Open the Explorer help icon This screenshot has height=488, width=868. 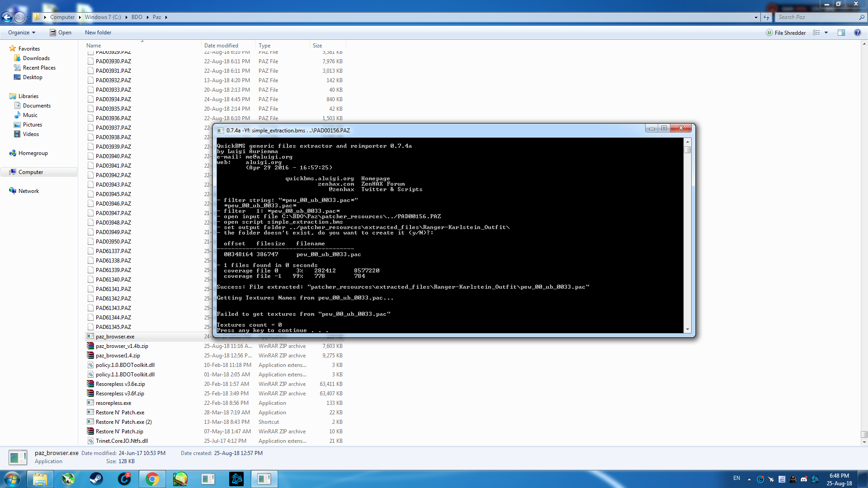pyautogui.click(x=857, y=33)
